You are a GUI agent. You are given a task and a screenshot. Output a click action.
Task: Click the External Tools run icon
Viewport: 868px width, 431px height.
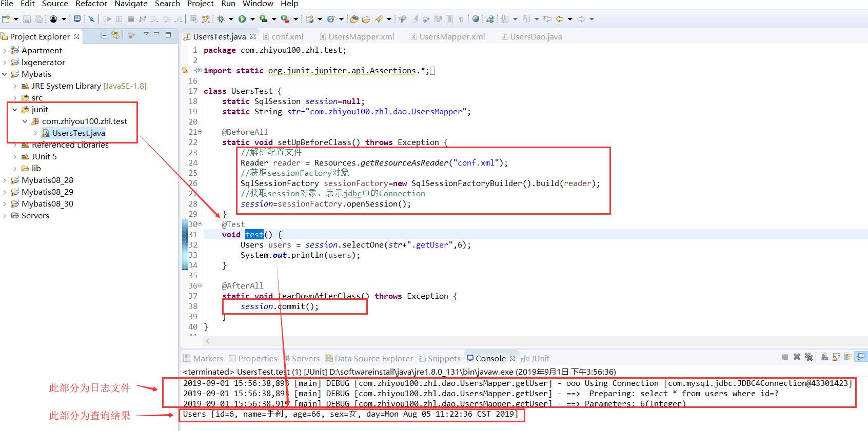(x=285, y=19)
